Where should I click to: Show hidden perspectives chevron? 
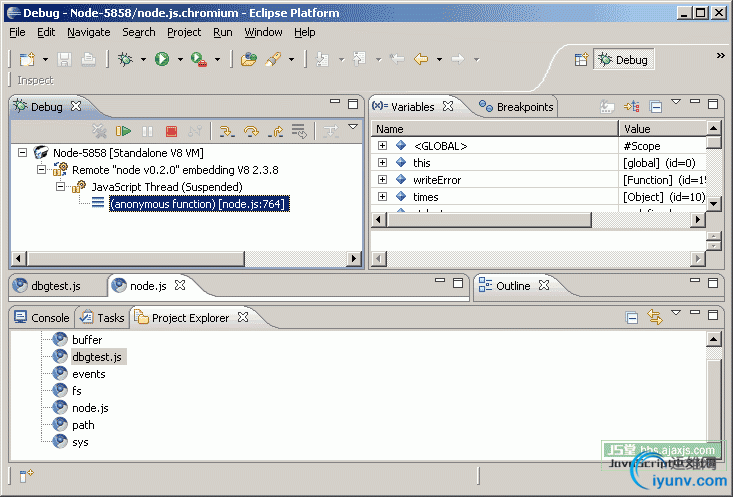tap(720, 56)
